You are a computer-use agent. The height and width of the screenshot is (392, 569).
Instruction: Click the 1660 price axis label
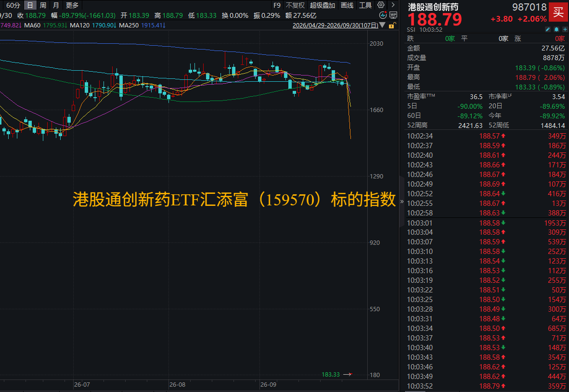(376, 110)
